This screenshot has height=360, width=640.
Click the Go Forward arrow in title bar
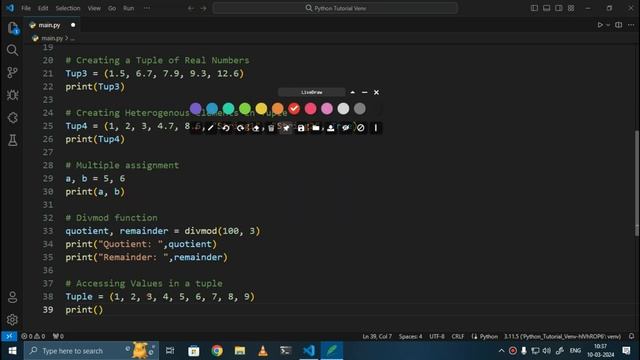pos(203,8)
